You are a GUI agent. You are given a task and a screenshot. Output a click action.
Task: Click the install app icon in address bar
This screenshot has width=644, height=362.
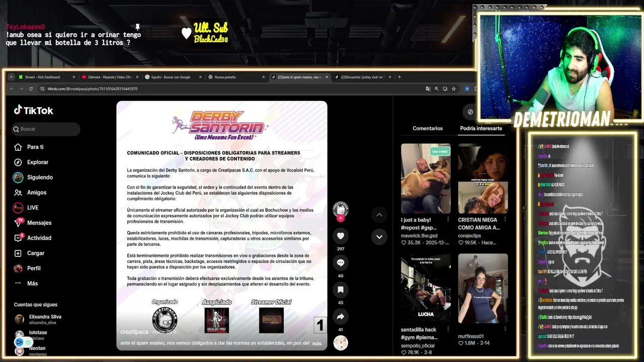(445, 88)
